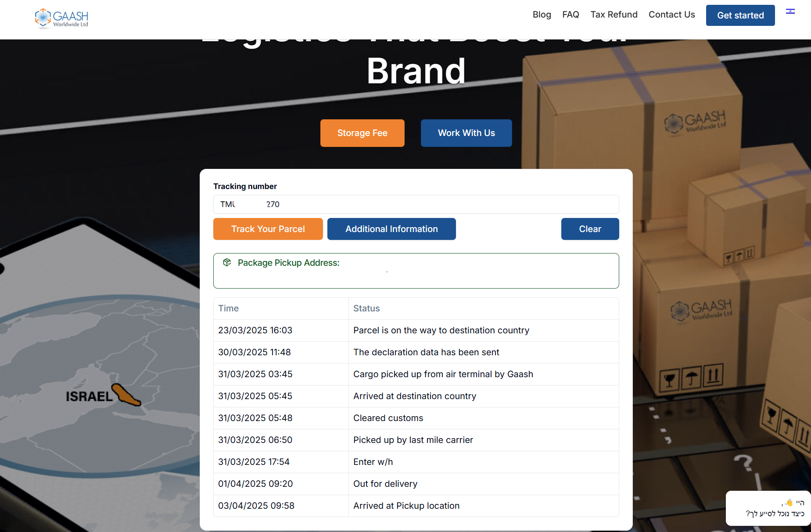Select the Time column header

point(229,308)
